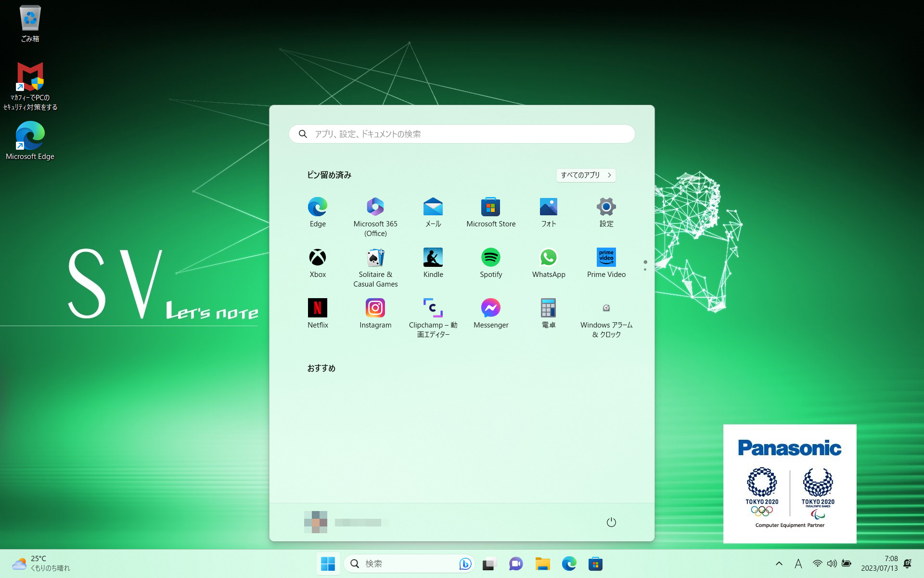Launch Messenger

pyautogui.click(x=491, y=313)
